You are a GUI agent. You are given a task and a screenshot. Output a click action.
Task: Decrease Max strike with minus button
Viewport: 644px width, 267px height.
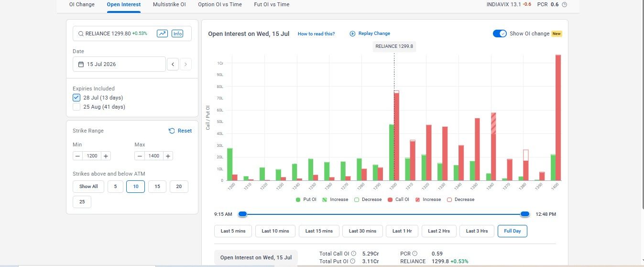pyautogui.click(x=140, y=156)
